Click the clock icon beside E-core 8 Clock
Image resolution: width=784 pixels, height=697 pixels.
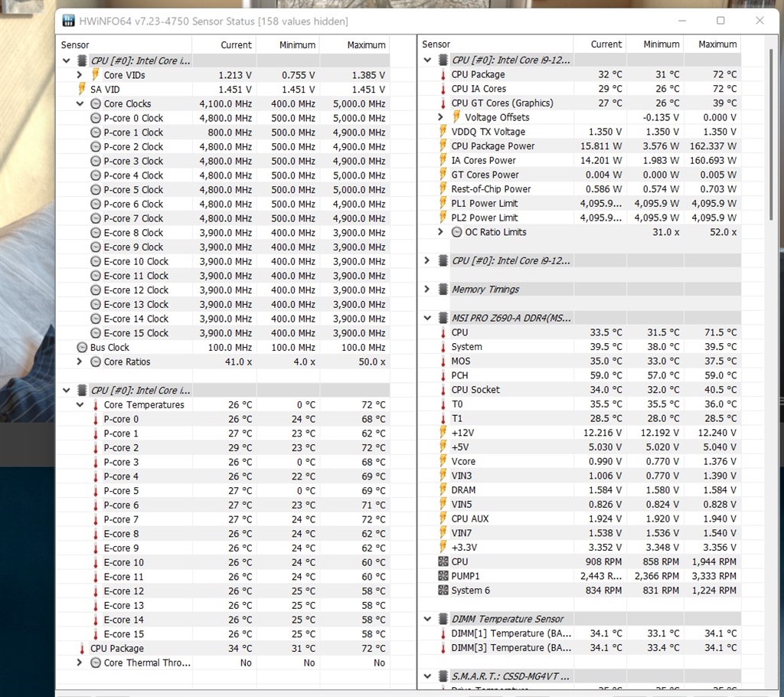pos(96,233)
